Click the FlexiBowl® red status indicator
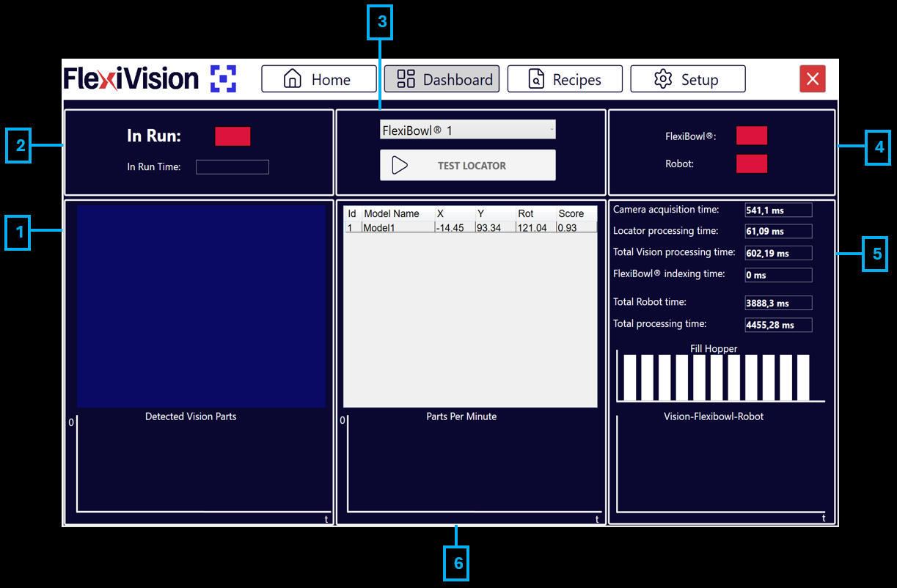This screenshot has width=897, height=588. click(752, 136)
